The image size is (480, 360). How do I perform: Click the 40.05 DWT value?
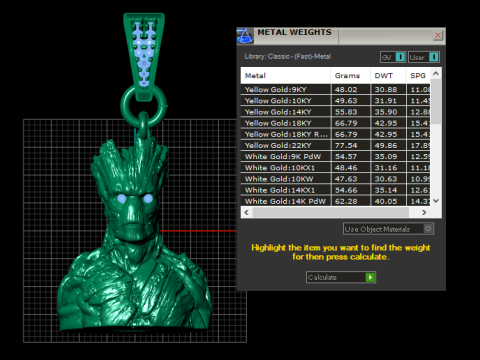(x=386, y=201)
